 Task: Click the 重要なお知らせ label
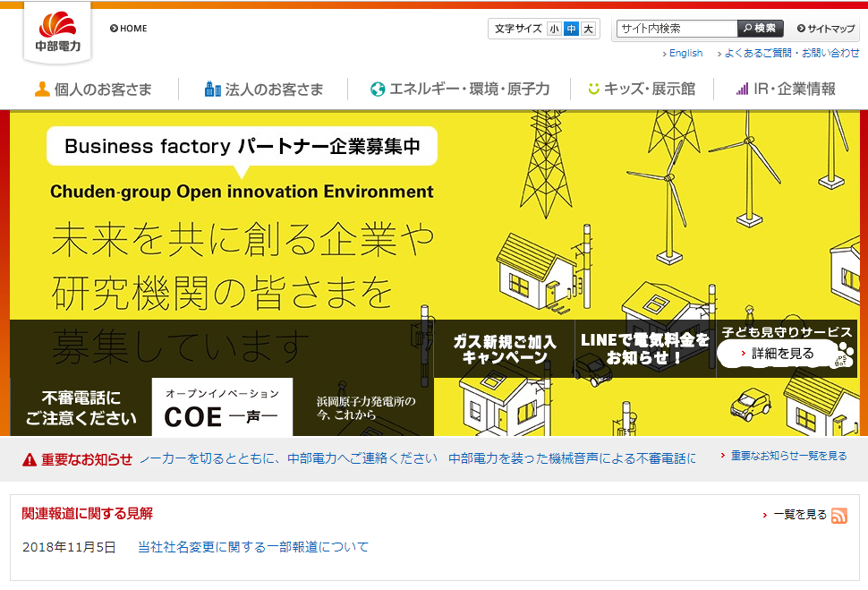(x=87, y=460)
